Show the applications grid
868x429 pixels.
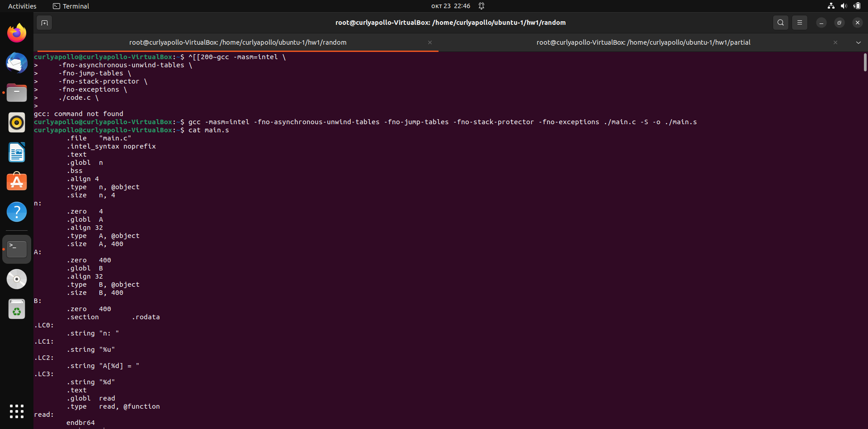point(17,411)
